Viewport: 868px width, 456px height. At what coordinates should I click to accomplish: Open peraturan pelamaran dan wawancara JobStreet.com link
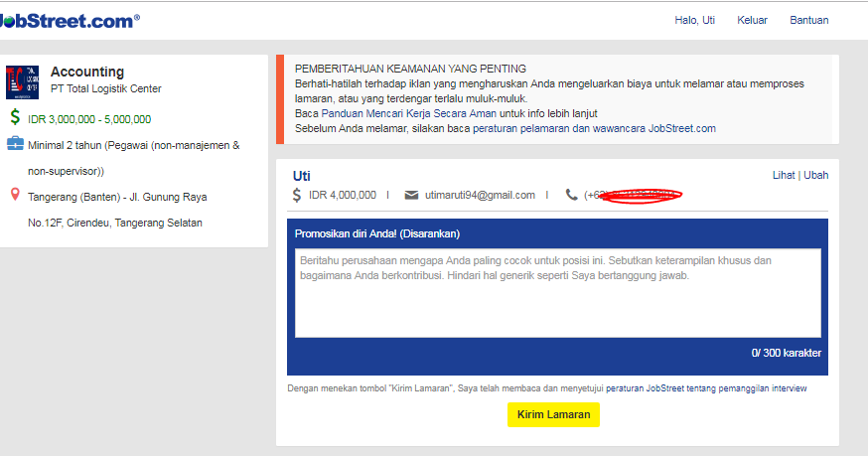point(594,128)
